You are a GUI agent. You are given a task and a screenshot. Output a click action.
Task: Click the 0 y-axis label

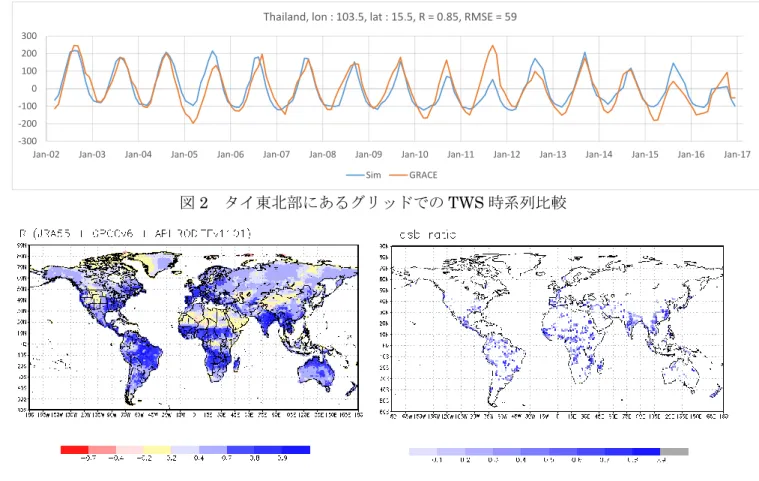tap(34, 89)
